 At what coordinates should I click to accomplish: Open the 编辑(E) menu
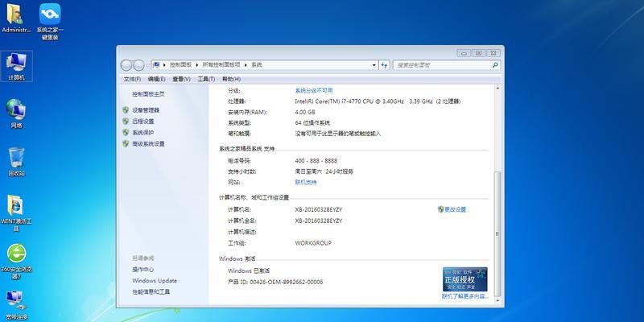point(156,79)
